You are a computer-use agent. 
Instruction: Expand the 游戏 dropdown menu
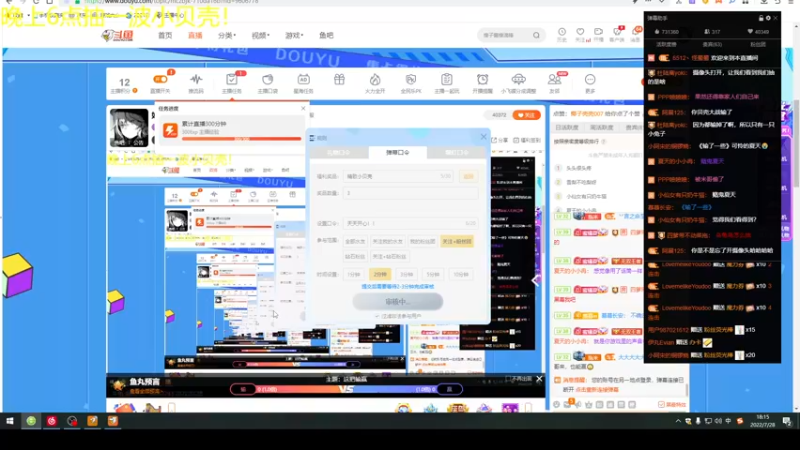tap(294, 35)
